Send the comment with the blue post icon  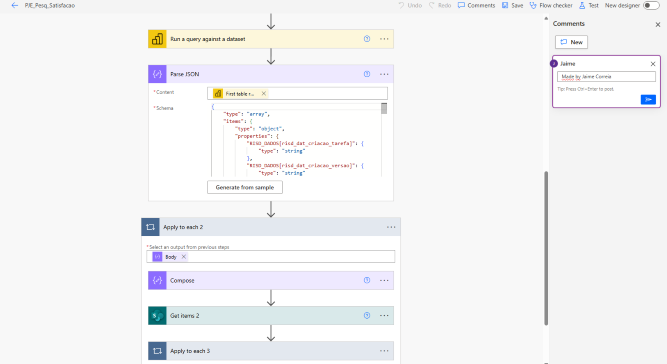[648, 100]
